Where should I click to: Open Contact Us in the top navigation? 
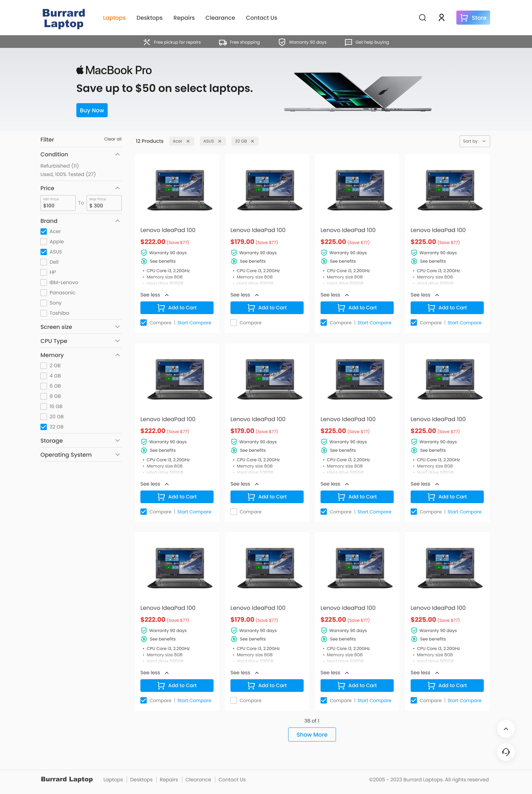tap(262, 18)
